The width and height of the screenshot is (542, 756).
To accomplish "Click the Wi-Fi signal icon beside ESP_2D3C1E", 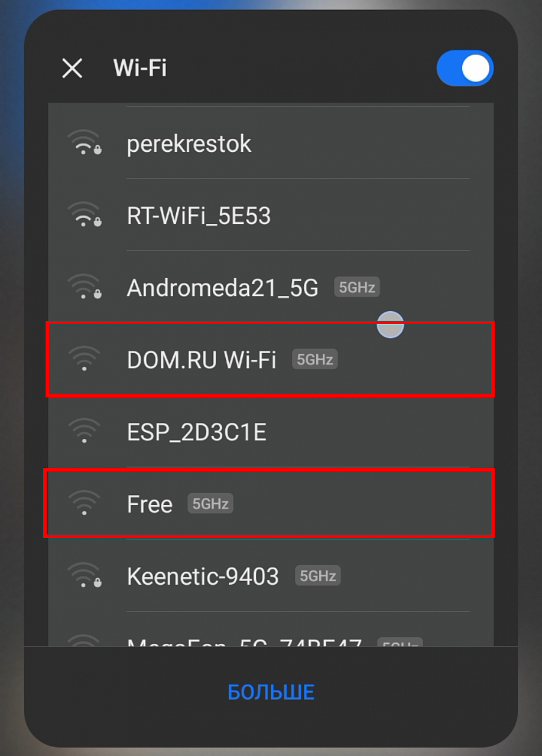I will click(85, 432).
